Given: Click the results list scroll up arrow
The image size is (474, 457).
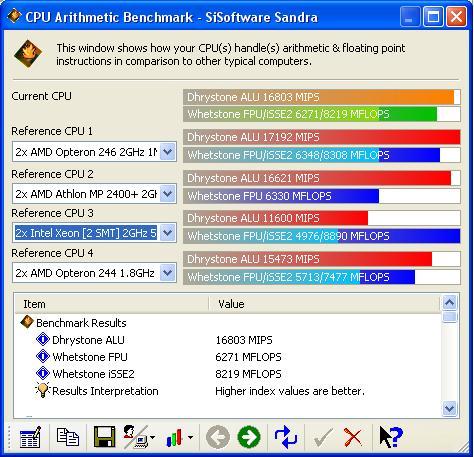Looking at the screenshot, I should (x=449, y=303).
